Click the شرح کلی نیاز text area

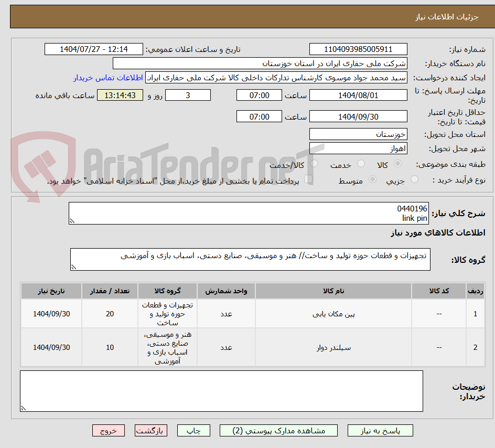[x=249, y=214]
